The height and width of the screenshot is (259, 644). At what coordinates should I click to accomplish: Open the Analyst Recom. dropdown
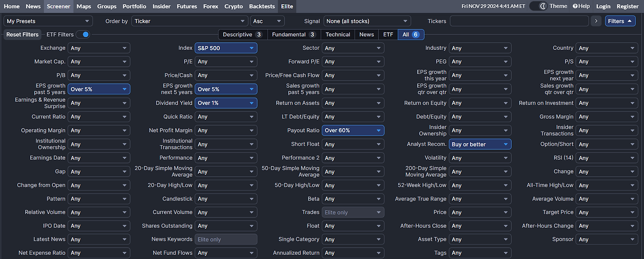(x=480, y=144)
